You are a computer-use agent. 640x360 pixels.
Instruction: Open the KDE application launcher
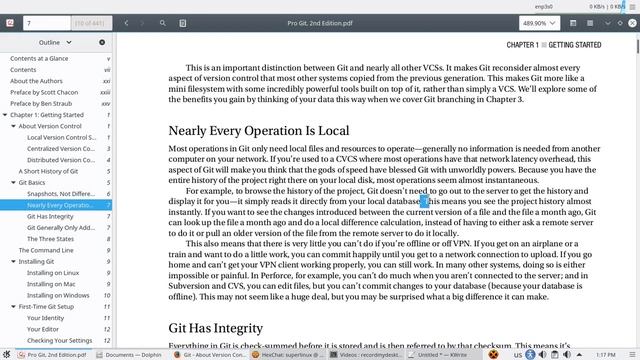[x=6, y=354]
